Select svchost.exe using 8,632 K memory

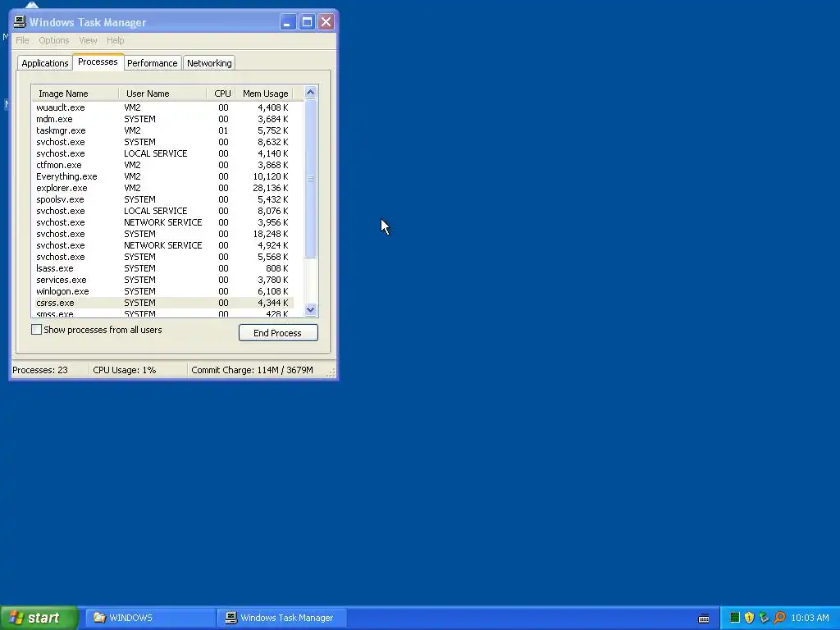[163, 142]
